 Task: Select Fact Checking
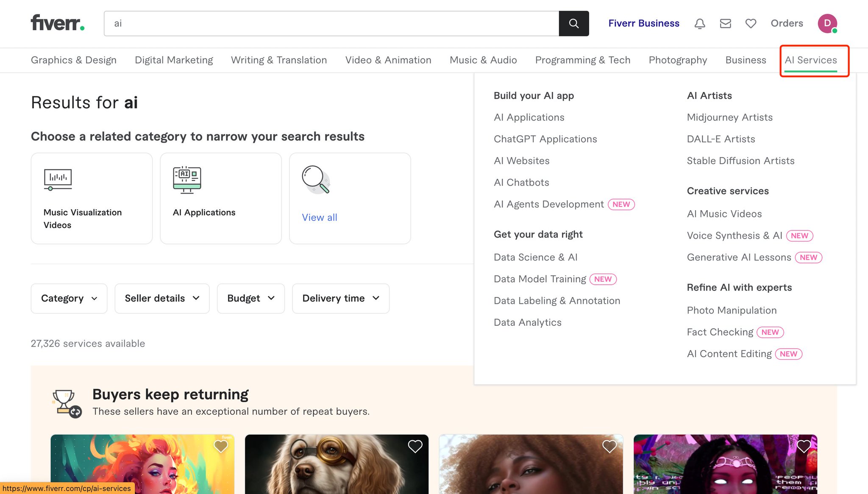(720, 332)
